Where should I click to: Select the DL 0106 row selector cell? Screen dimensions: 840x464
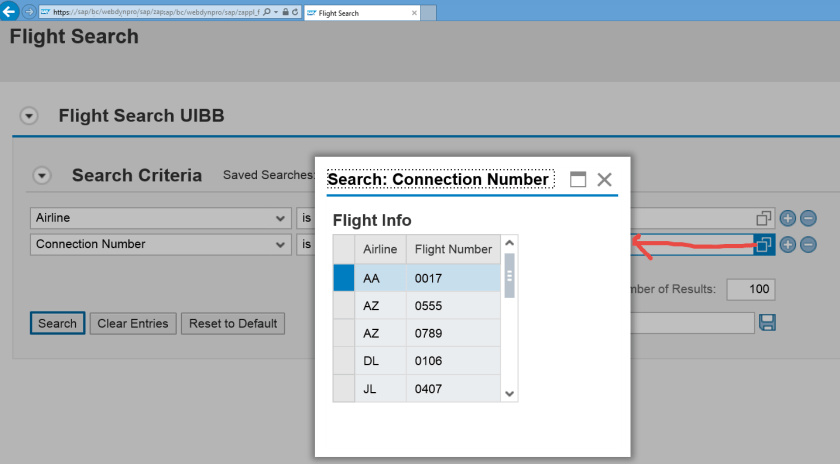pos(343,360)
